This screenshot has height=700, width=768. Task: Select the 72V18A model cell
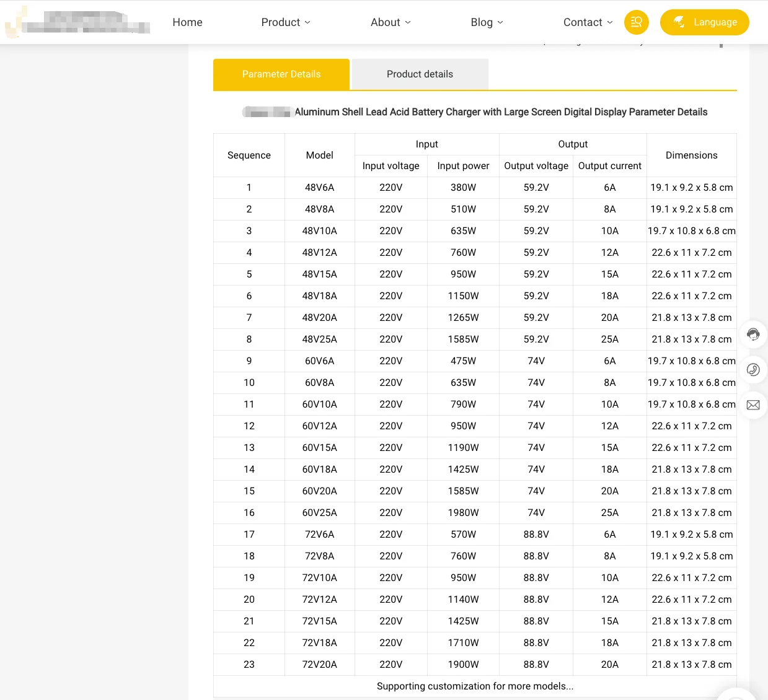pos(320,643)
